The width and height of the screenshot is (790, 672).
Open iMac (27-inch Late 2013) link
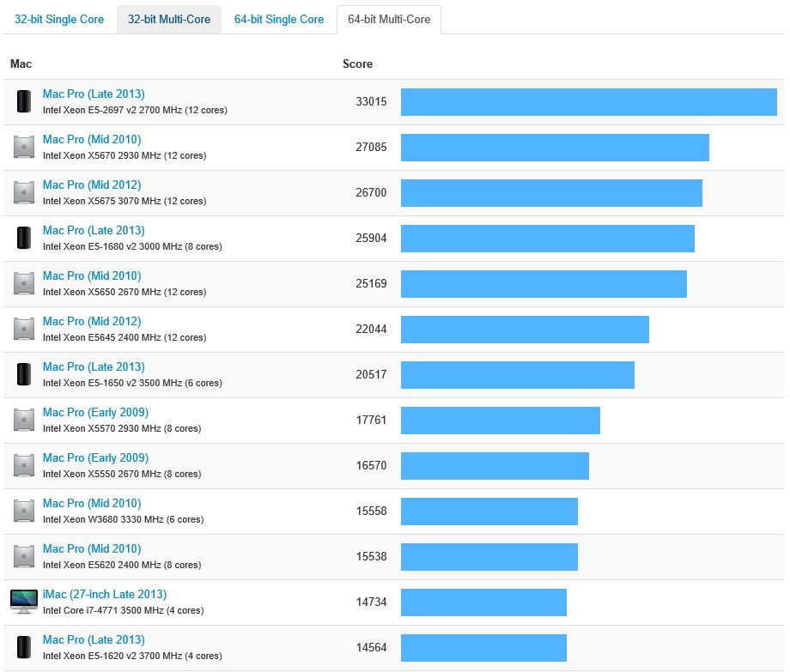tap(105, 595)
